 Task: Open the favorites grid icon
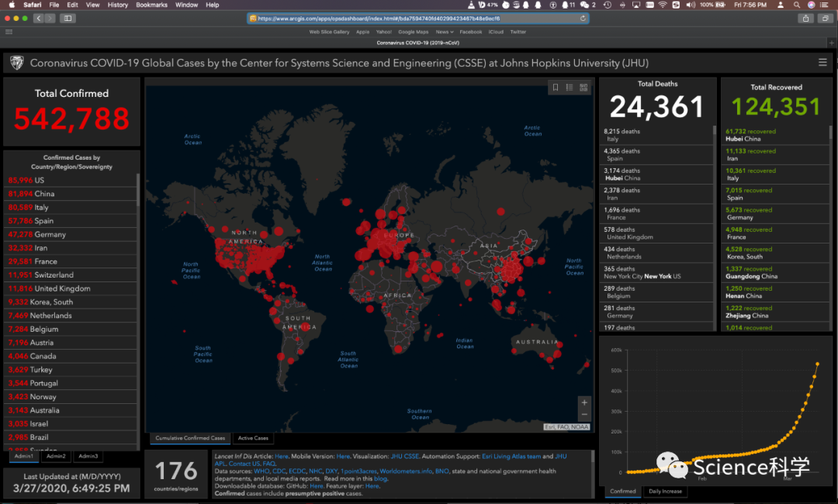[9, 32]
